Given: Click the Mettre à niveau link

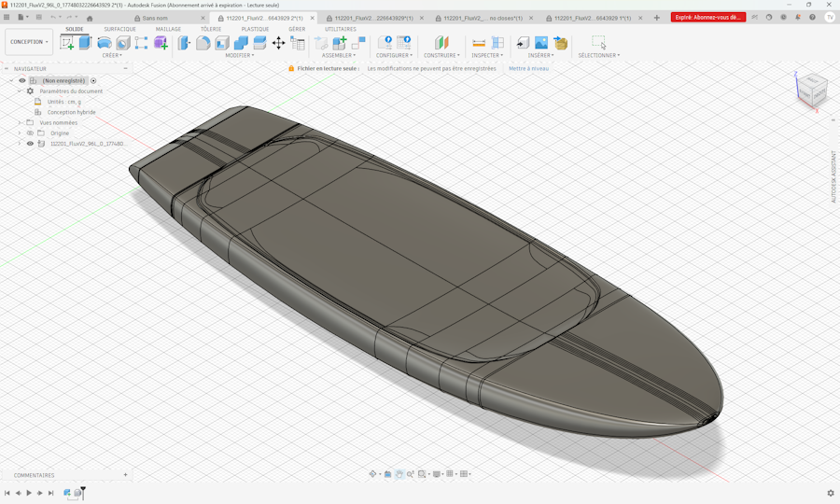Looking at the screenshot, I should [528, 68].
